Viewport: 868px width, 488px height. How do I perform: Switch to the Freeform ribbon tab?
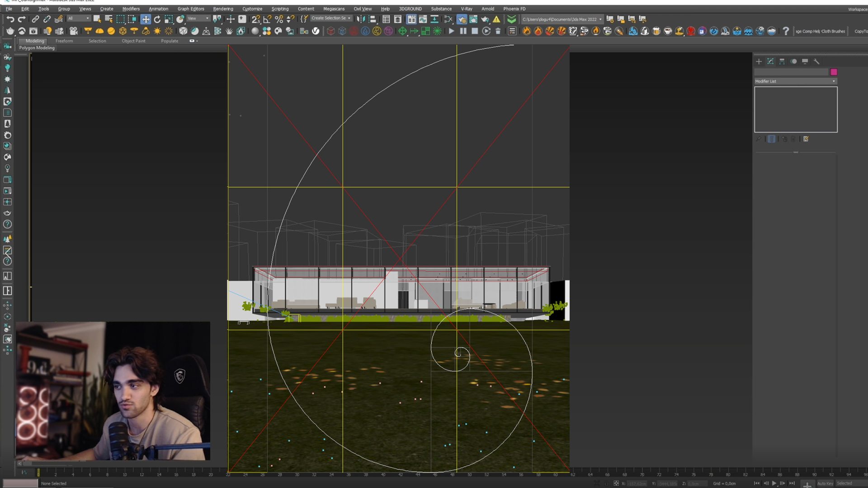point(64,41)
